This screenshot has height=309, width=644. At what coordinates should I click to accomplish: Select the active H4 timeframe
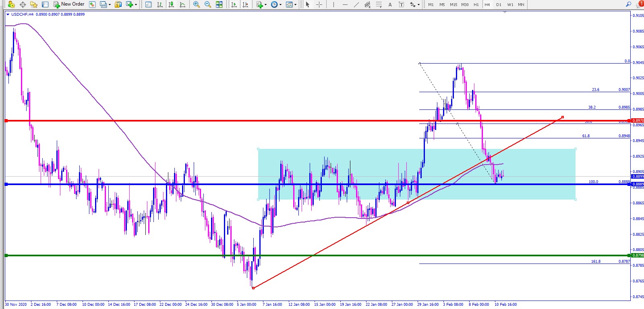(487, 4)
